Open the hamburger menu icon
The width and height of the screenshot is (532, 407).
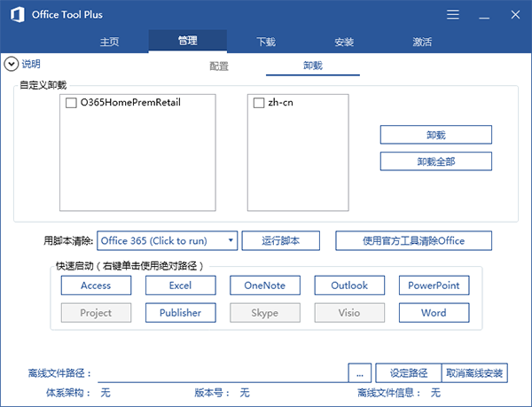pos(453,14)
